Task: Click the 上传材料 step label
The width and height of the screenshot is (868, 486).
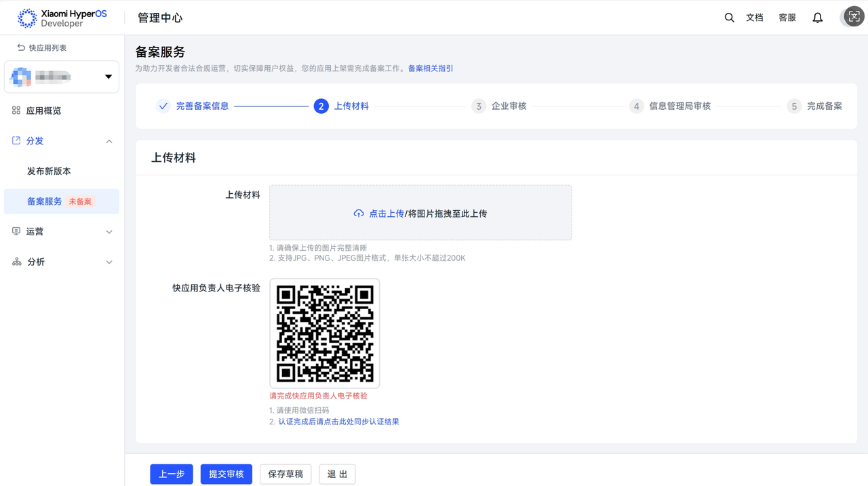Action: pyautogui.click(x=351, y=106)
